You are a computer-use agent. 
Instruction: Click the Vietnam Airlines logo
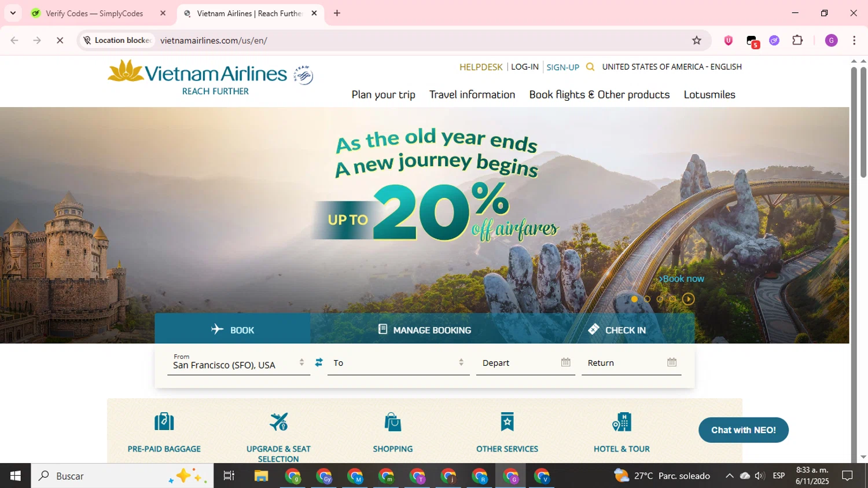(197, 78)
